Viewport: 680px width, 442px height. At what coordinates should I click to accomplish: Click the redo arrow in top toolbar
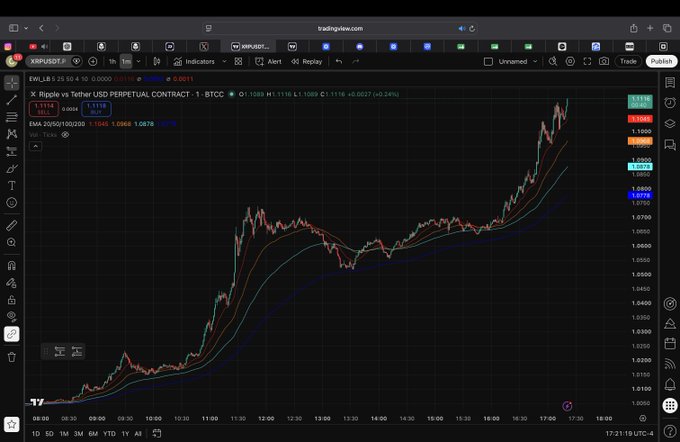click(356, 62)
